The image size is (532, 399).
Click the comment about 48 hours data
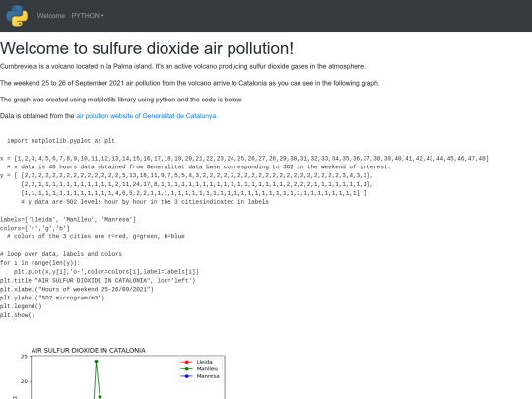point(199,166)
